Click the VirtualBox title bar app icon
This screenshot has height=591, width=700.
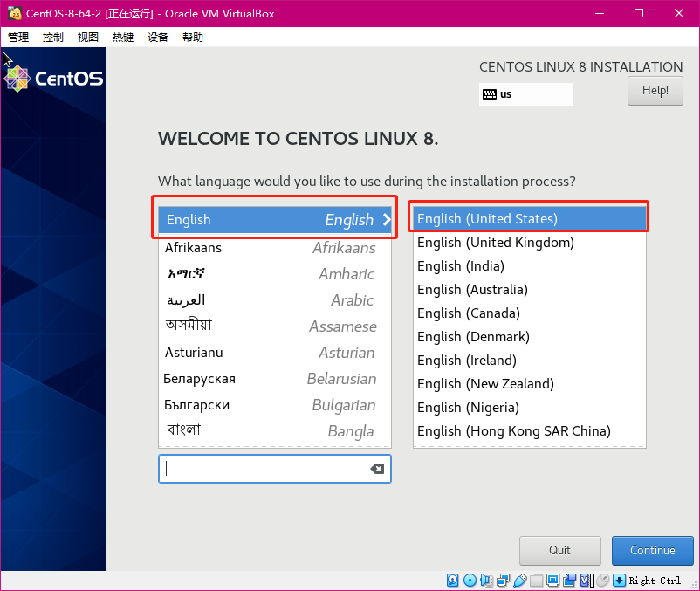pyautogui.click(x=15, y=13)
